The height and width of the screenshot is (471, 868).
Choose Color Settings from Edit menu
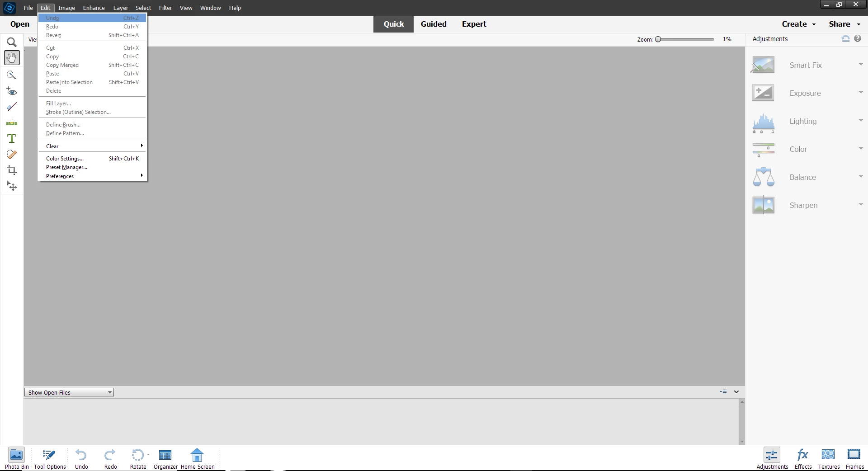click(92, 159)
